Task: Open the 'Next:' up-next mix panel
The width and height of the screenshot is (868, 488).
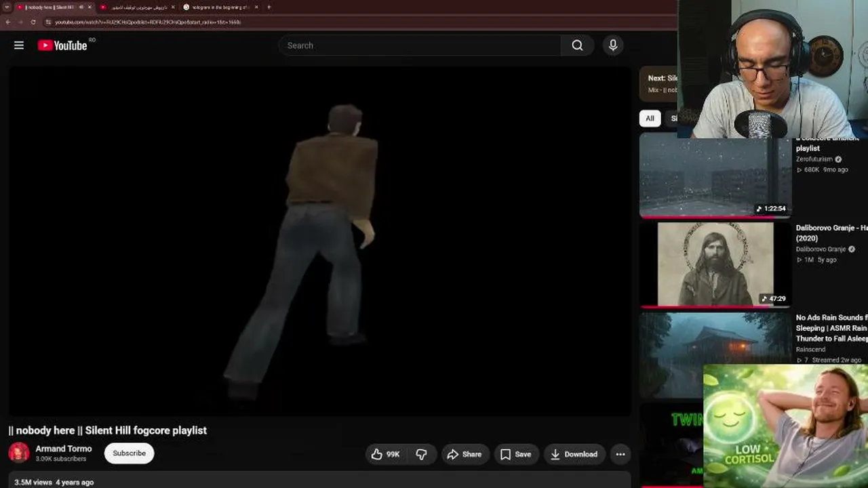Action: pos(658,84)
